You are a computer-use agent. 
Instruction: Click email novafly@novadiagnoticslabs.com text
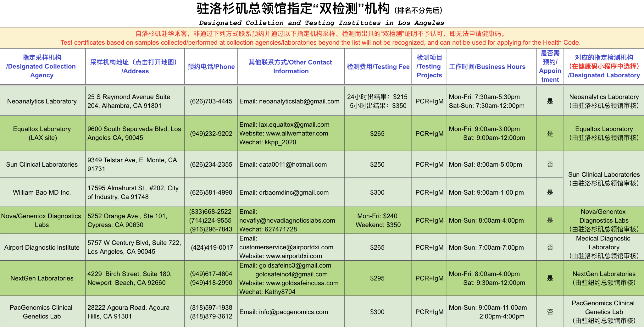click(287, 220)
